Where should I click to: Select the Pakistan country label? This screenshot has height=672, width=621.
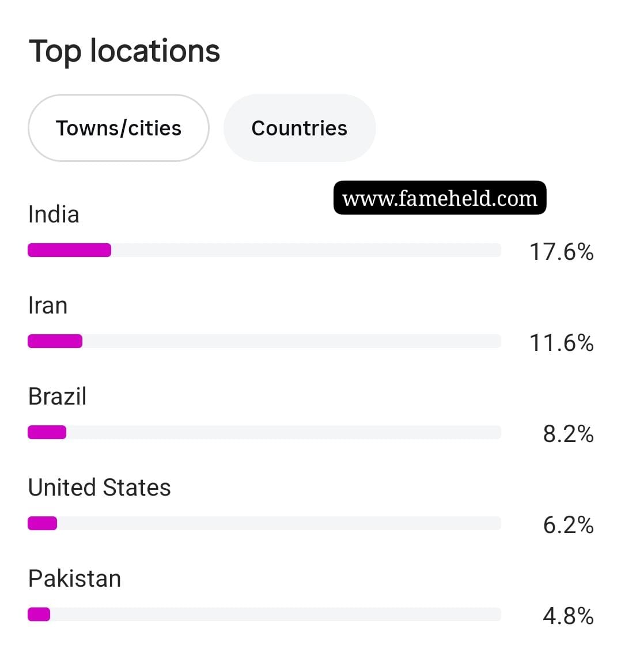(74, 579)
